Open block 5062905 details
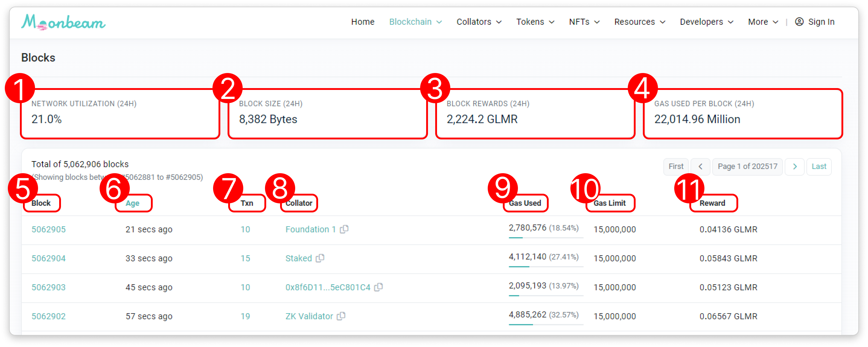The height and width of the screenshot is (347, 868). (x=49, y=229)
